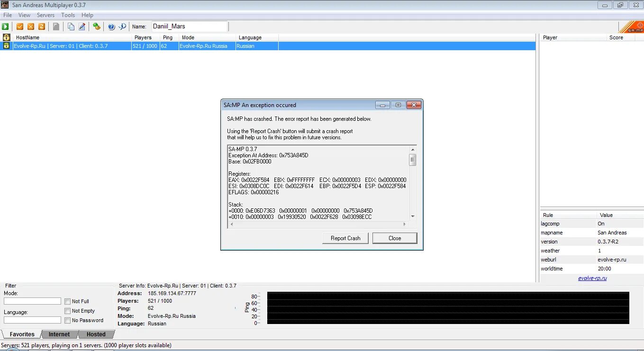Screen dimensions: 644x351
Task: Click the worldtime rule row
Action: [x=591, y=269]
